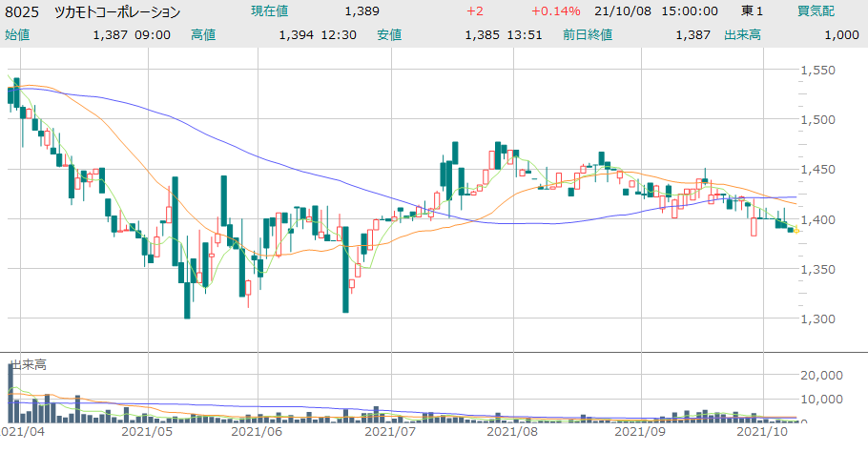Viewport: 868px width, 452px height.
Task: Click the 2021/05 date axis label
Action: (146, 432)
